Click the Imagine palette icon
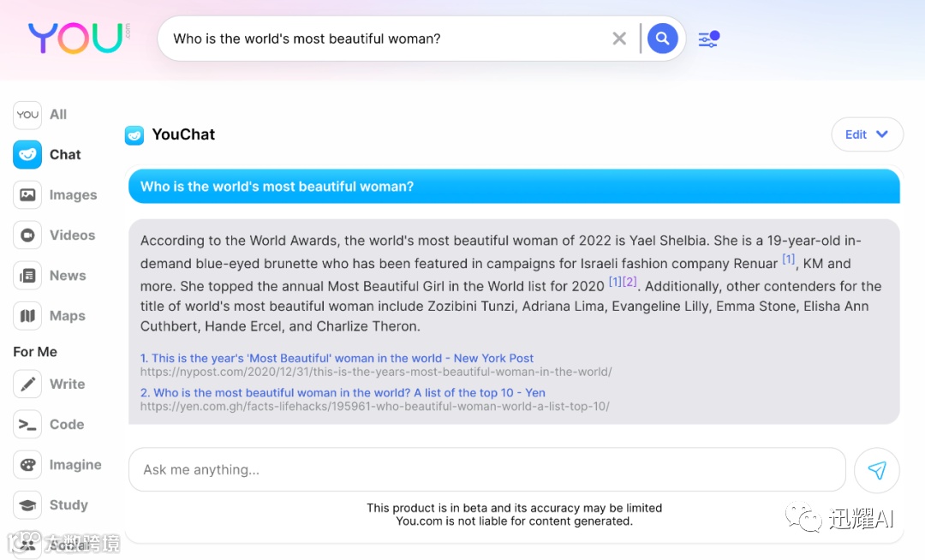Image resolution: width=925 pixels, height=560 pixels. click(27, 465)
